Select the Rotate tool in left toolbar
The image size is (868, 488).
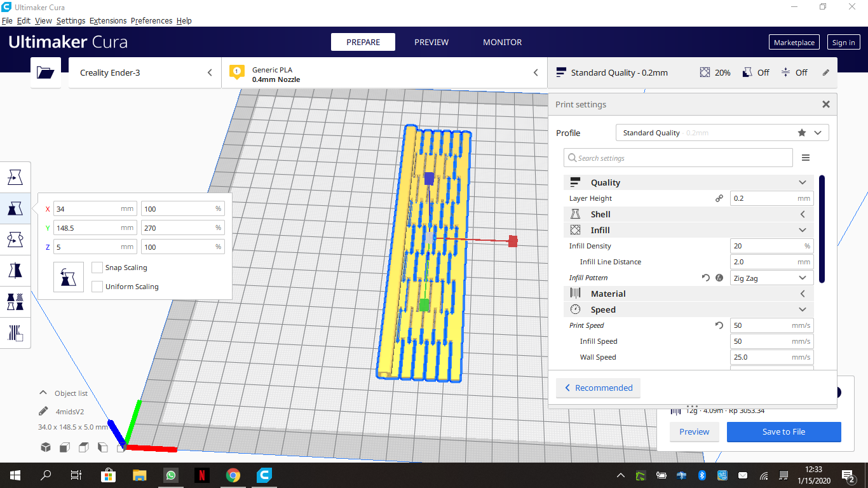[15, 239]
